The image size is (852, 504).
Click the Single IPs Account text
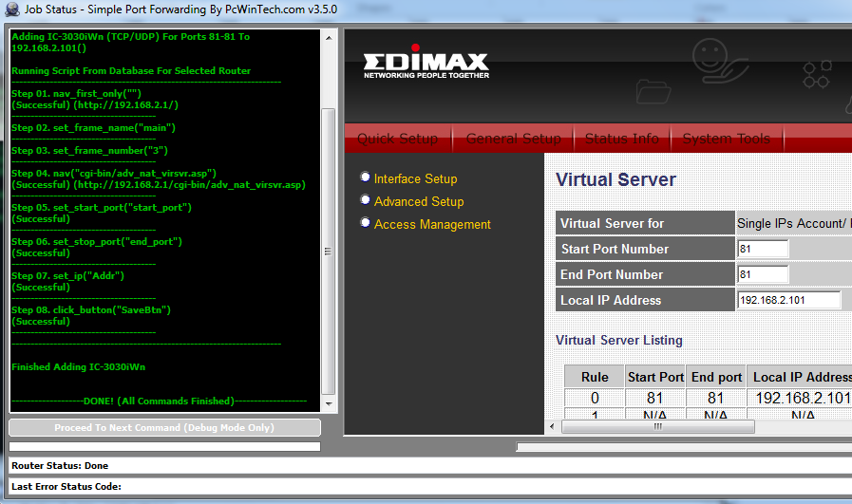(x=791, y=223)
